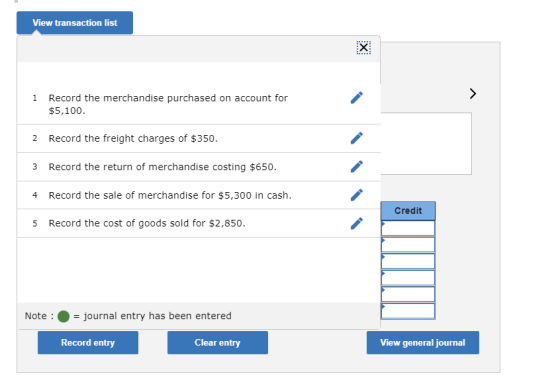Select the last Credit input cell
The width and height of the screenshot is (560, 390).
408,311
